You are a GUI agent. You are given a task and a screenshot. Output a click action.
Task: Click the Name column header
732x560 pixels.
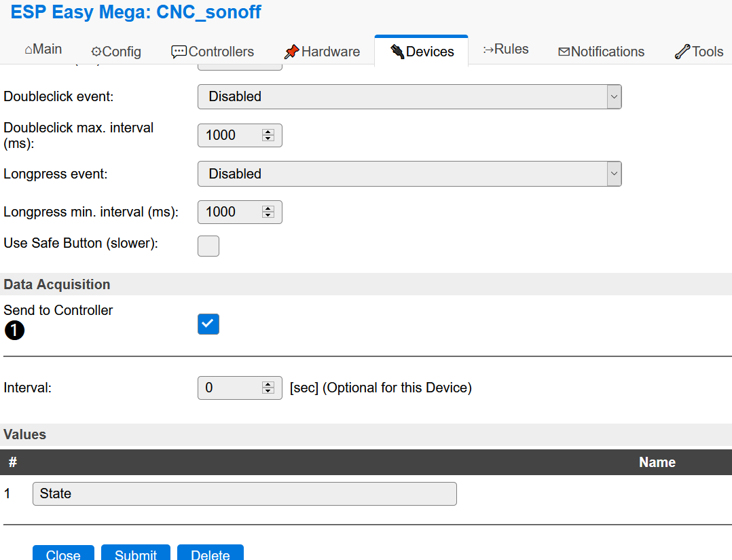[657, 462]
